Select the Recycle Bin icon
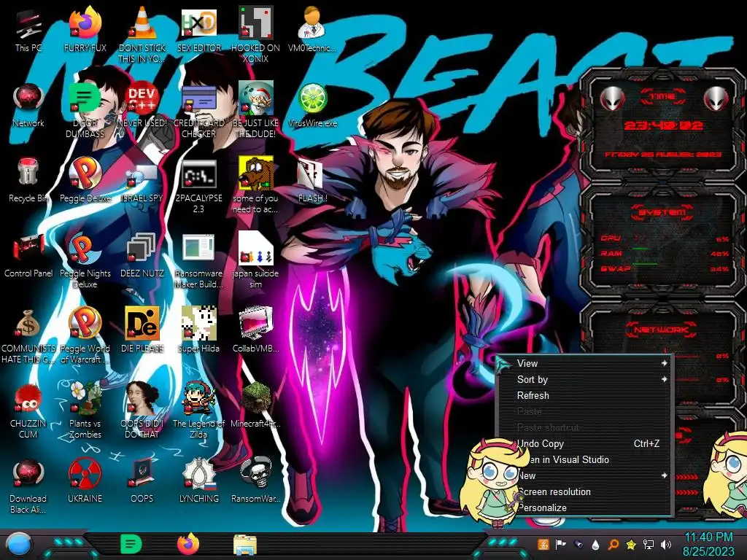Screen dimensions: 747x560 (28, 181)
